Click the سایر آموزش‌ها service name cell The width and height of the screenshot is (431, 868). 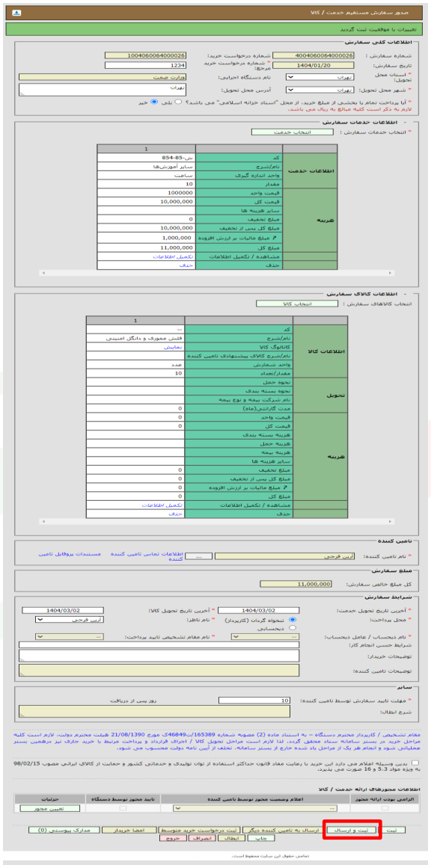(146, 166)
